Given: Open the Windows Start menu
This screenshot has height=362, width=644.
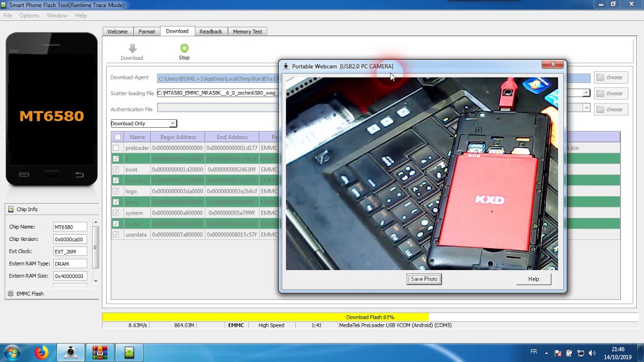Looking at the screenshot, I should coord(12,352).
